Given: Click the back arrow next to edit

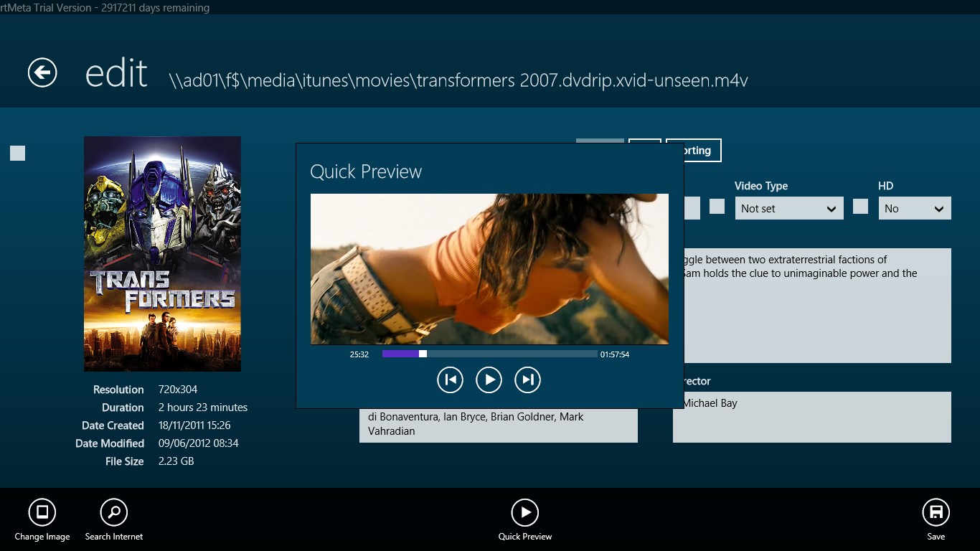Looking at the screenshot, I should coord(42,72).
